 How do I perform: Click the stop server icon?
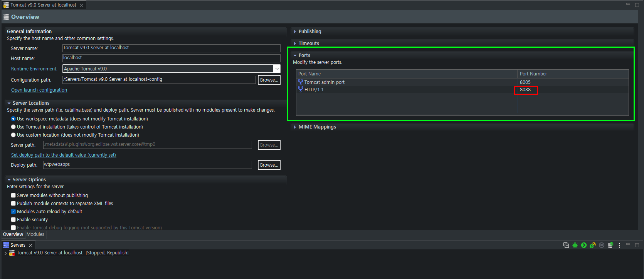tap(602, 245)
